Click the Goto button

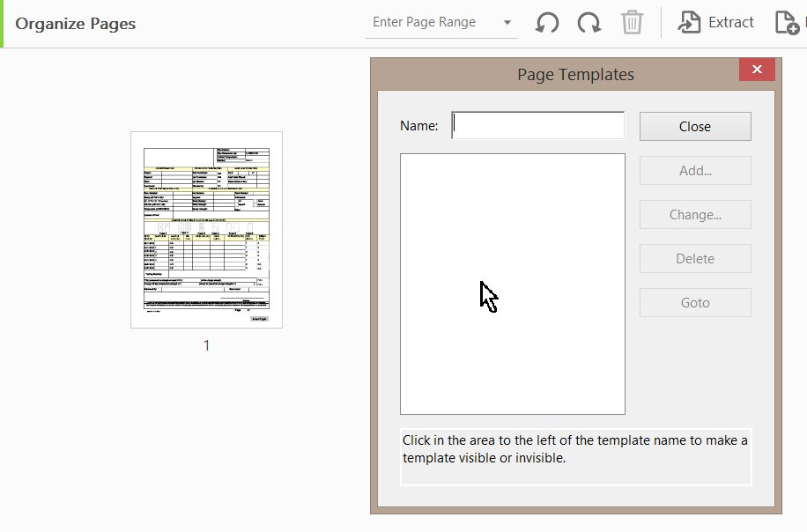click(694, 302)
